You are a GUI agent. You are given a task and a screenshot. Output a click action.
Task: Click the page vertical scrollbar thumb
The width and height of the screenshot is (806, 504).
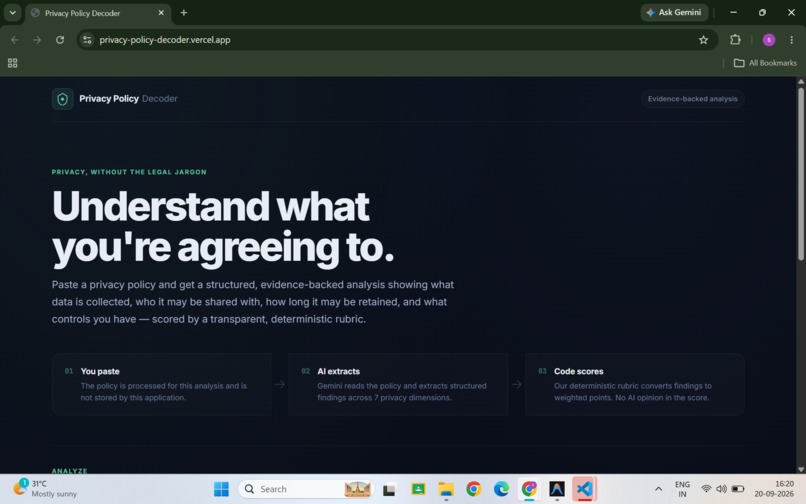800,173
